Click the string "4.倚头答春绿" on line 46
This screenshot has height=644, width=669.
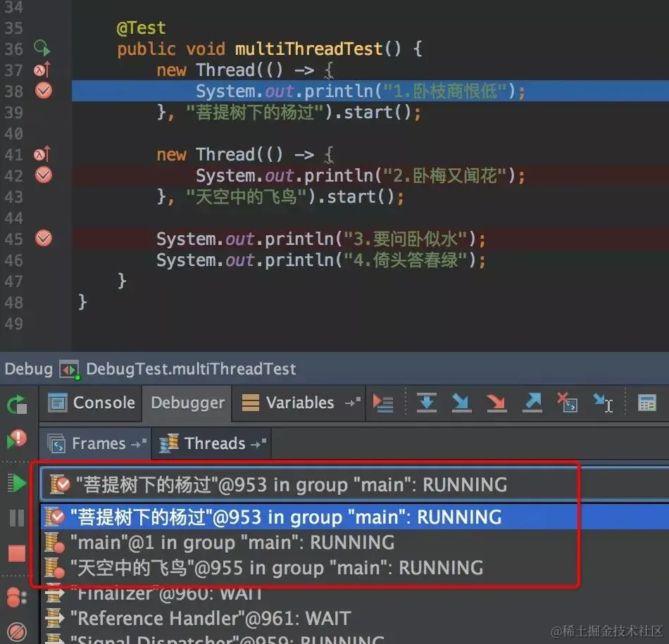click(x=406, y=260)
